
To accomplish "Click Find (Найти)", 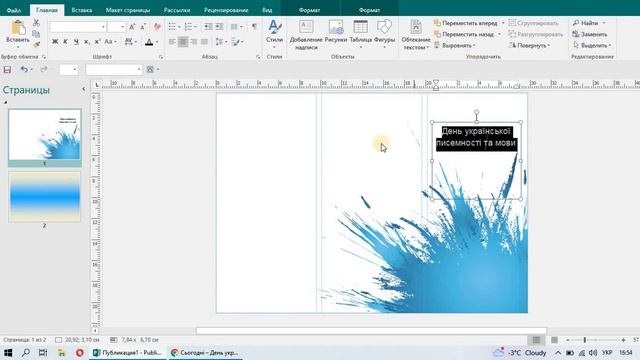I will 586,23.
